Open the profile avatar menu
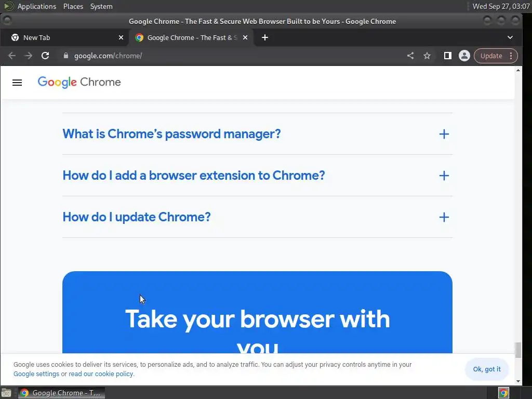This screenshot has width=532, height=399. click(x=464, y=56)
